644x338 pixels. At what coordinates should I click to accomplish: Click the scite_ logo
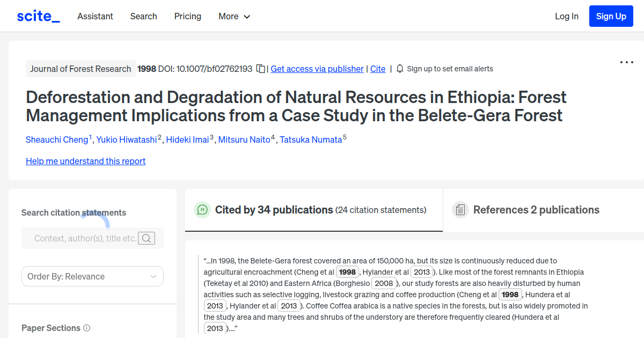[x=38, y=16]
